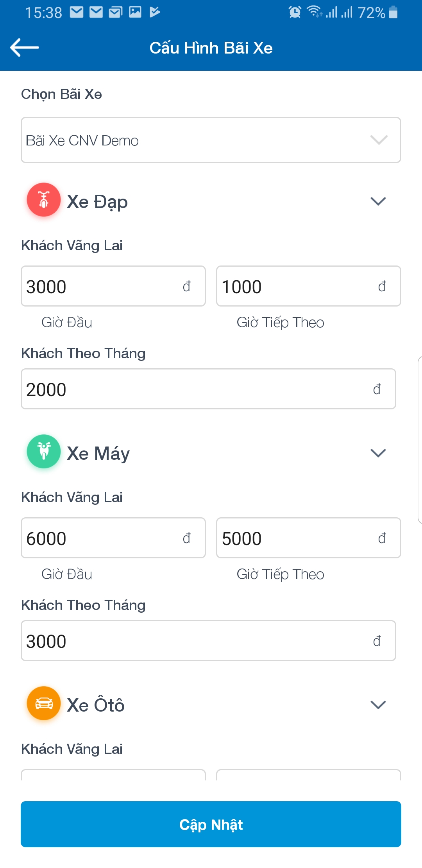This screenshot has height=868, width=422.
Task: Tap the red Xe Đạp bicycle icon
Action: [44, 200]
